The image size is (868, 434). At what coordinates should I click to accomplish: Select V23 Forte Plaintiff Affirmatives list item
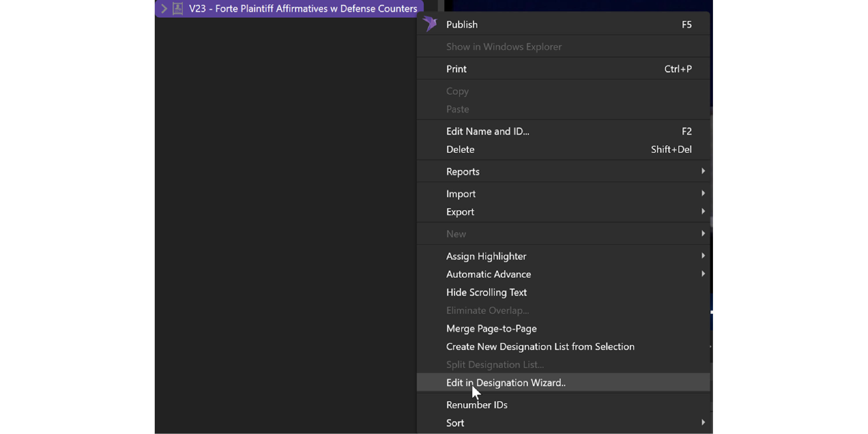point(303,9)
